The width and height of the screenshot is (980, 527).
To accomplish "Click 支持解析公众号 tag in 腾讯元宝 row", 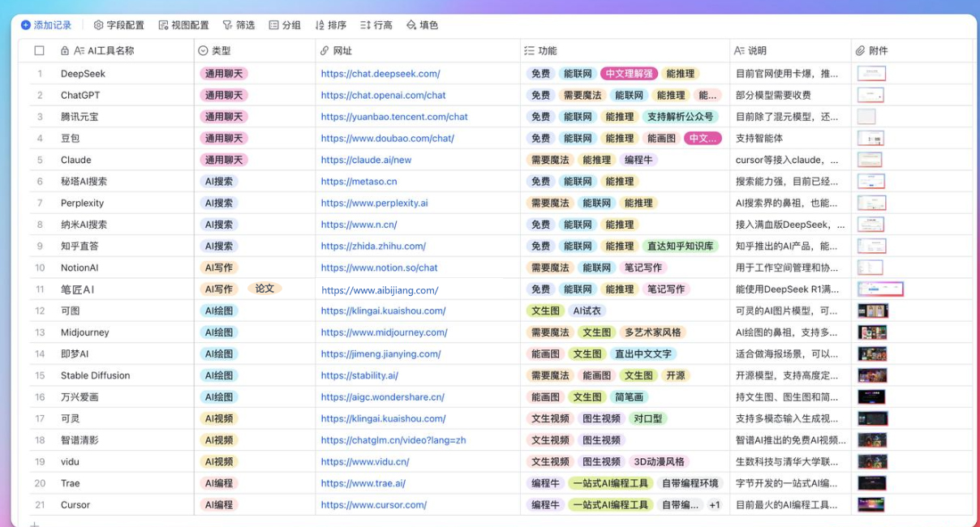I will point(680,117).
